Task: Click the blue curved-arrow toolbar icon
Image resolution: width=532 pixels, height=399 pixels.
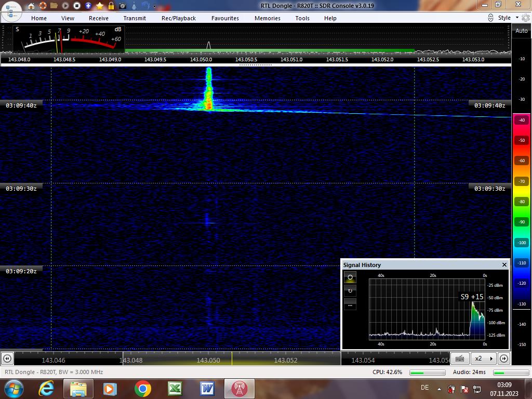Action: coord(145,5)
